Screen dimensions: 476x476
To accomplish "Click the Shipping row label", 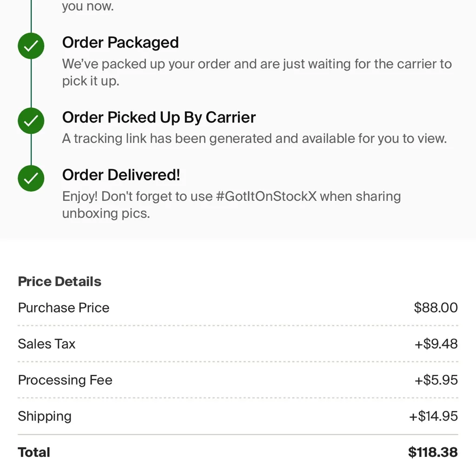I will [45, 416].
